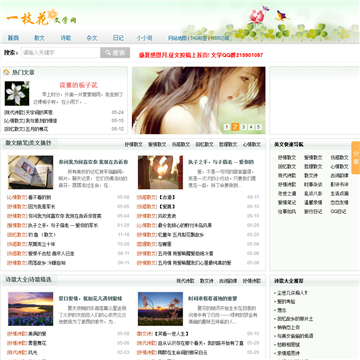Open 旅行日记 in the 美文快速导航 panel

click(313, 211)
